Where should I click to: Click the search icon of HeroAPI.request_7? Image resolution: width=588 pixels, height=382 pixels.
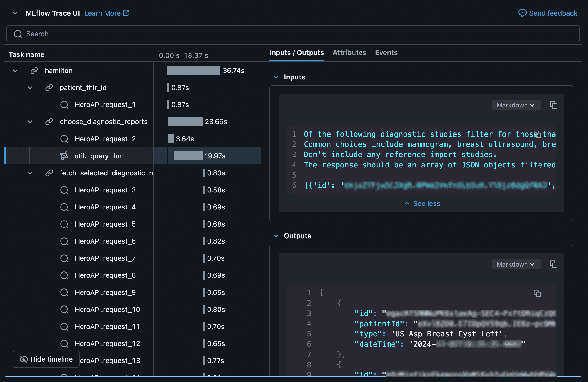[64, 258]
